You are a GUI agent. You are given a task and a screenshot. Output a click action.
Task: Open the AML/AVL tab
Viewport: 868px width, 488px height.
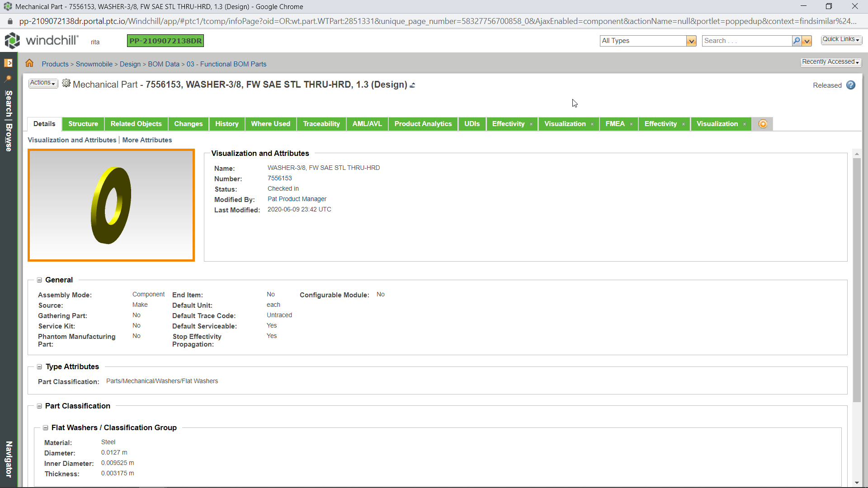coord(367,124)
